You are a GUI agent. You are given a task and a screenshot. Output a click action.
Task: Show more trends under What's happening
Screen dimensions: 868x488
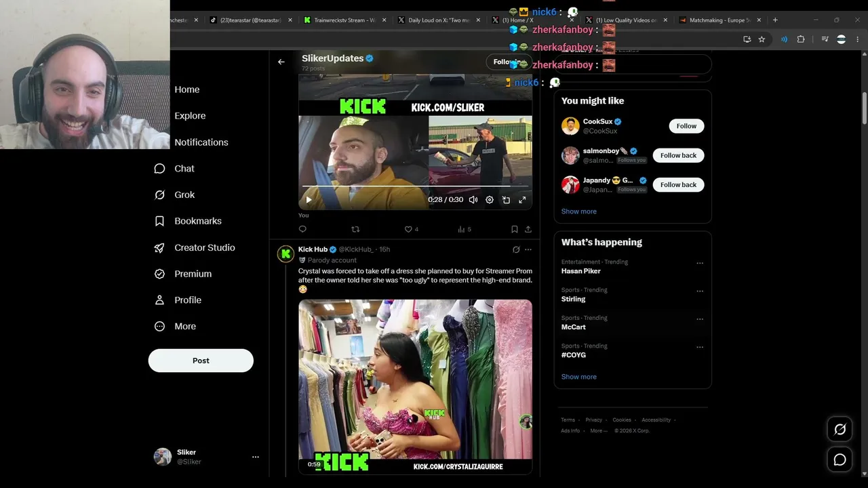tap(579, 377)
